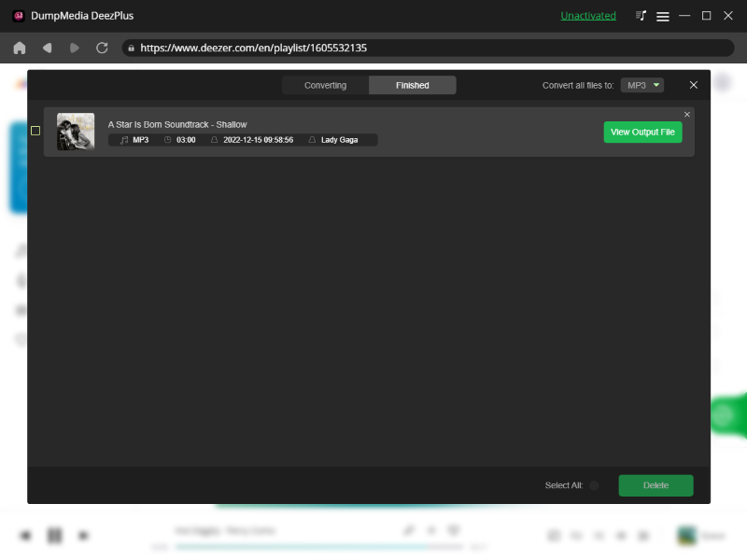
Task: Click the forward navigation arrow
Action: (x=74, y=48)
